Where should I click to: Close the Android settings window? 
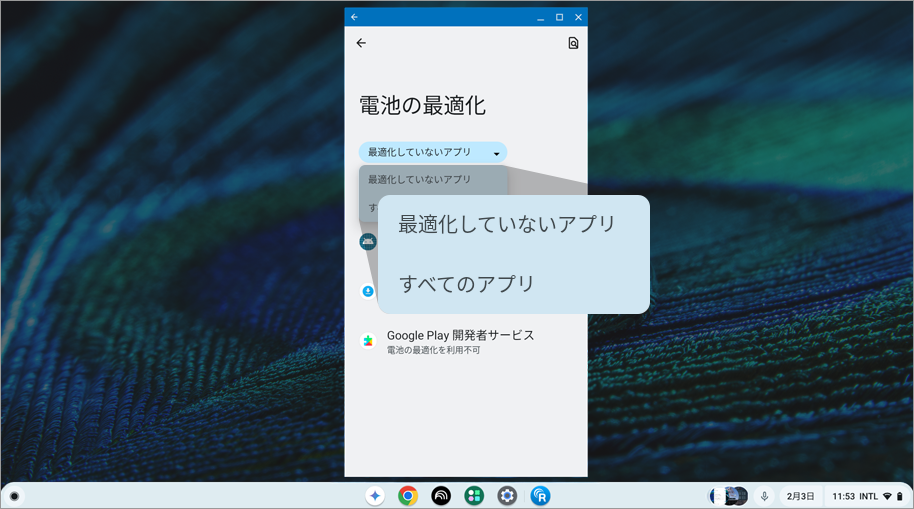click(578, 17)
